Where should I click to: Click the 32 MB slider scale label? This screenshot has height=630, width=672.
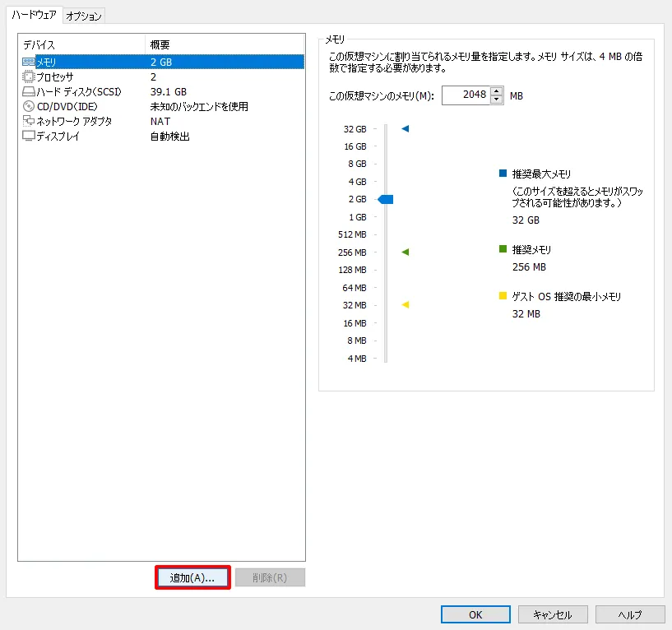(x=354, y=305)
